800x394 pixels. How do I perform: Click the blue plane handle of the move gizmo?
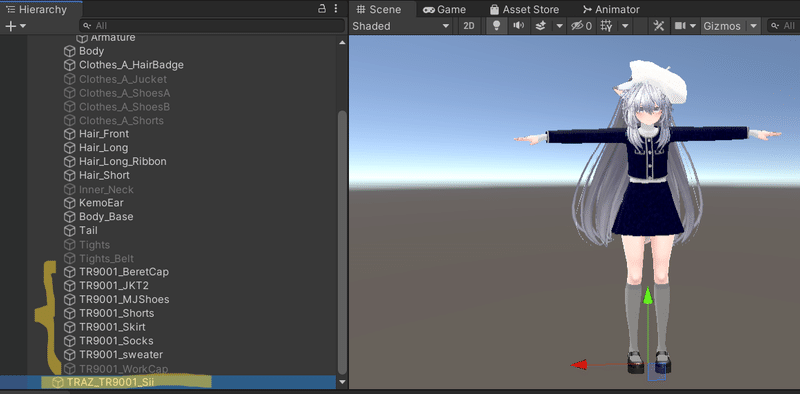point(656,372)
